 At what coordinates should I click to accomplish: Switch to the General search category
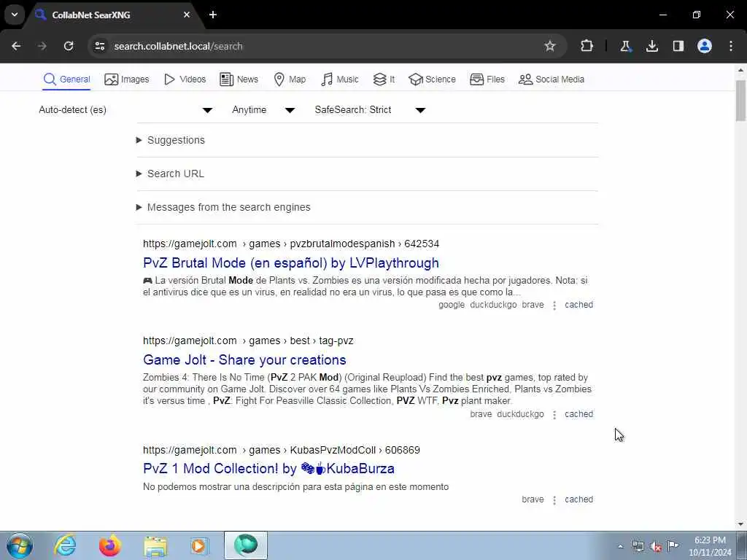66,79
